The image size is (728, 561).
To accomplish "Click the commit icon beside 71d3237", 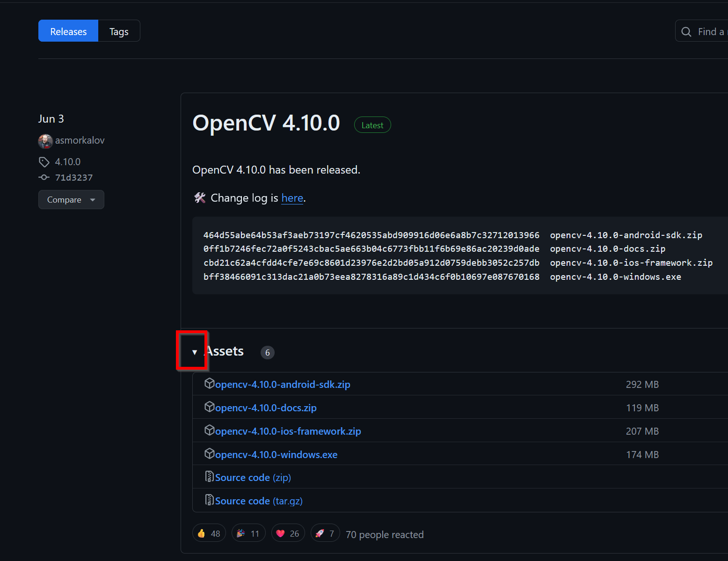I will pos(44,177).
